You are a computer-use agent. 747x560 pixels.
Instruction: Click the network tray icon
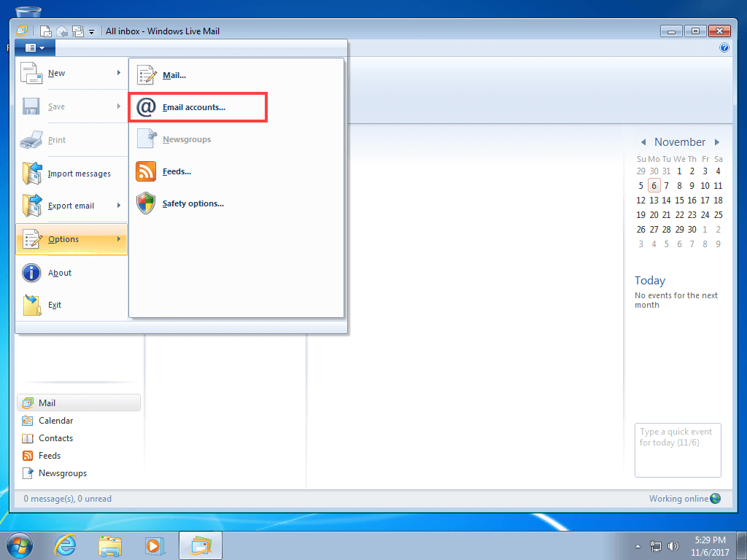pyautogui.click(x=656, y=546)
